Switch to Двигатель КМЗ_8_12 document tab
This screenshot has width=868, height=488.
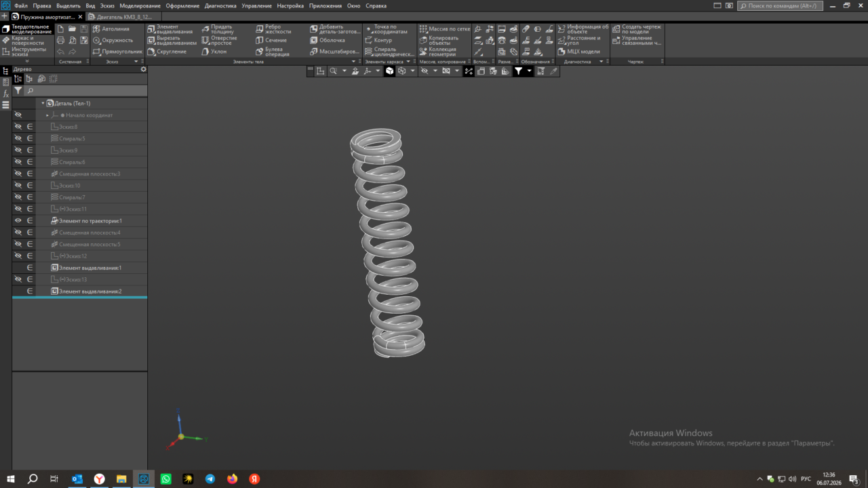click(x=123, y=16)
